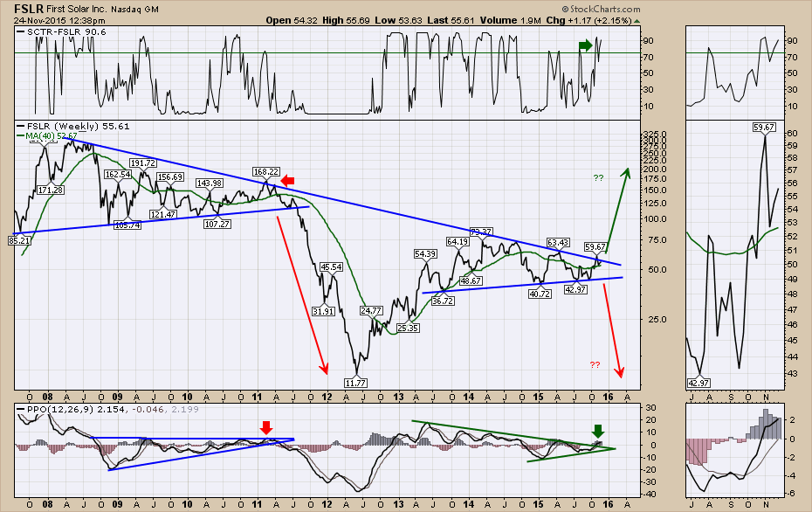This screenshot has height=512, width=812.
Task: Click the FSLR ticker symbol in the header
Action: click(29, 9)
